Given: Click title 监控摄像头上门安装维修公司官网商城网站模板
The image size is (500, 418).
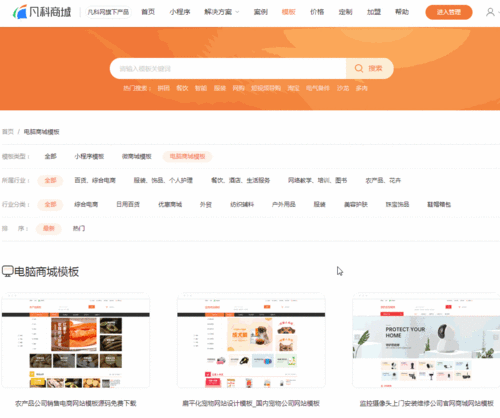Looking at the screenshot, I should 426,403.
